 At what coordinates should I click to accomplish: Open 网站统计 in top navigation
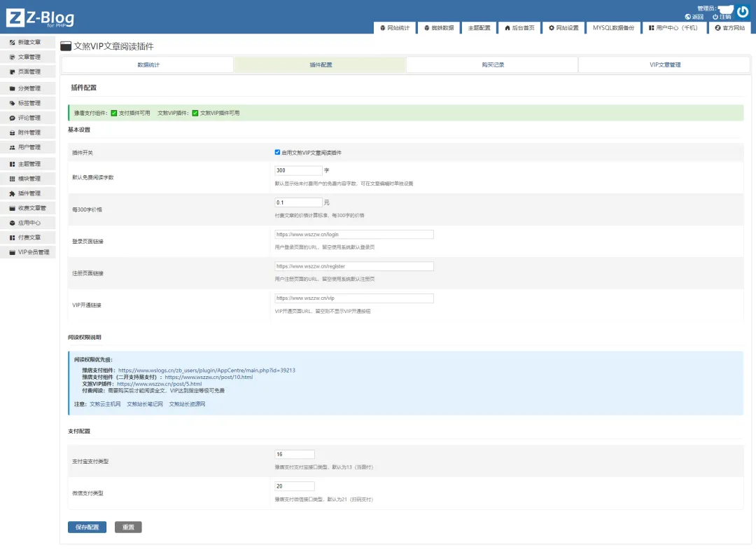point(395,28)
